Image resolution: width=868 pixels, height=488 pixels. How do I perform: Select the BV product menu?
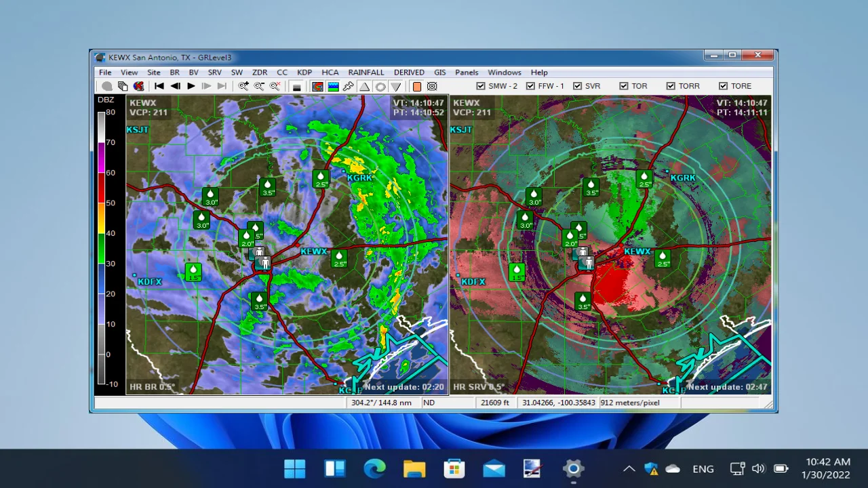194,72
